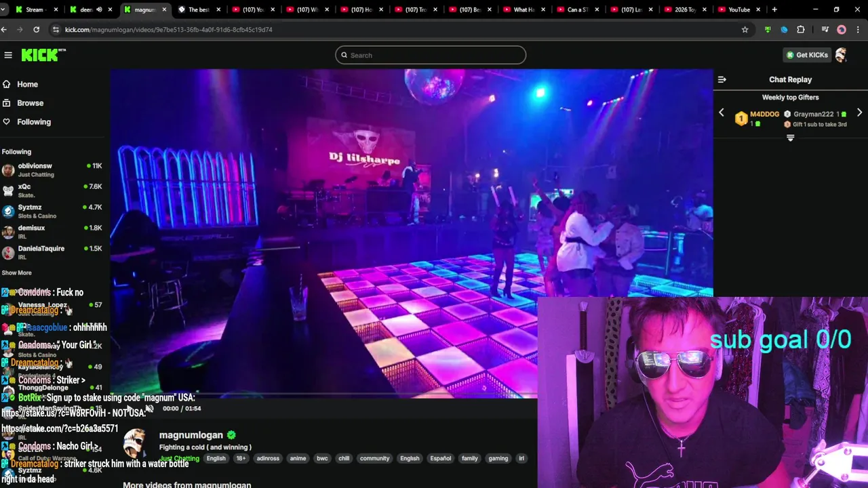This screenshot has width=868, height=488.
Task: Open Syztmz Slots & Casino channel
Action: click(x=52, y=211)
